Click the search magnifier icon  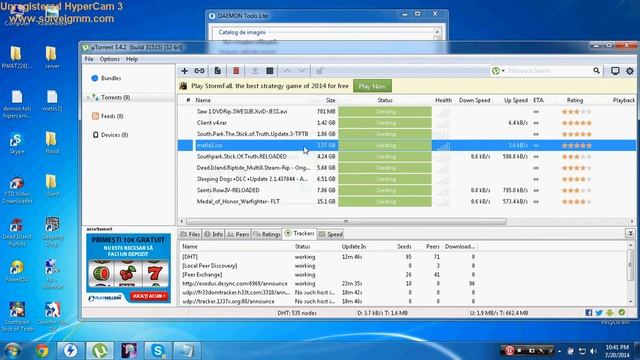click(x=596, y=71)
